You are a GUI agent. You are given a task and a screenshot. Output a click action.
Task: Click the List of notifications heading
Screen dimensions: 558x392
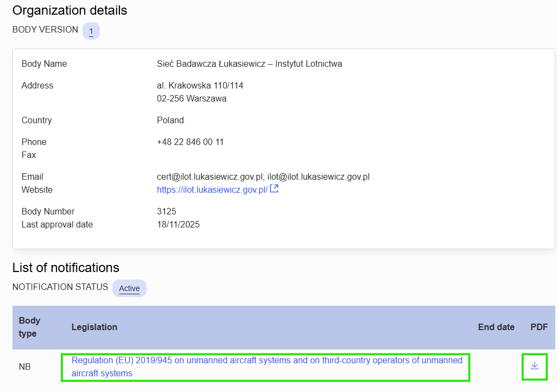pyautogui.click(x=66, y=268)
